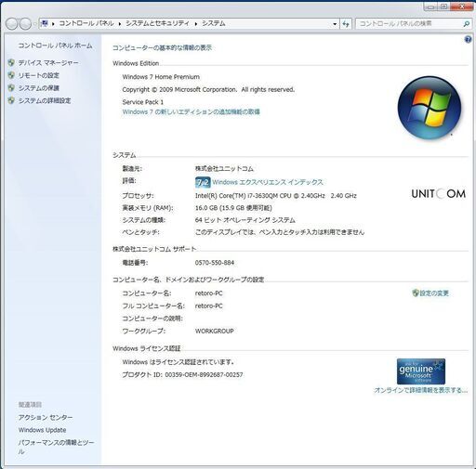Open Windows エクスペリエンス インデックス link

[268, 182]
